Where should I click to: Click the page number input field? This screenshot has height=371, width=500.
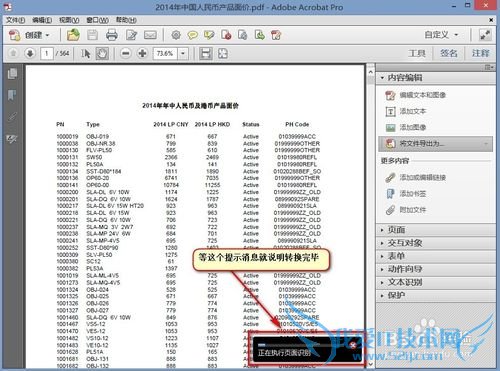point(47,53)
